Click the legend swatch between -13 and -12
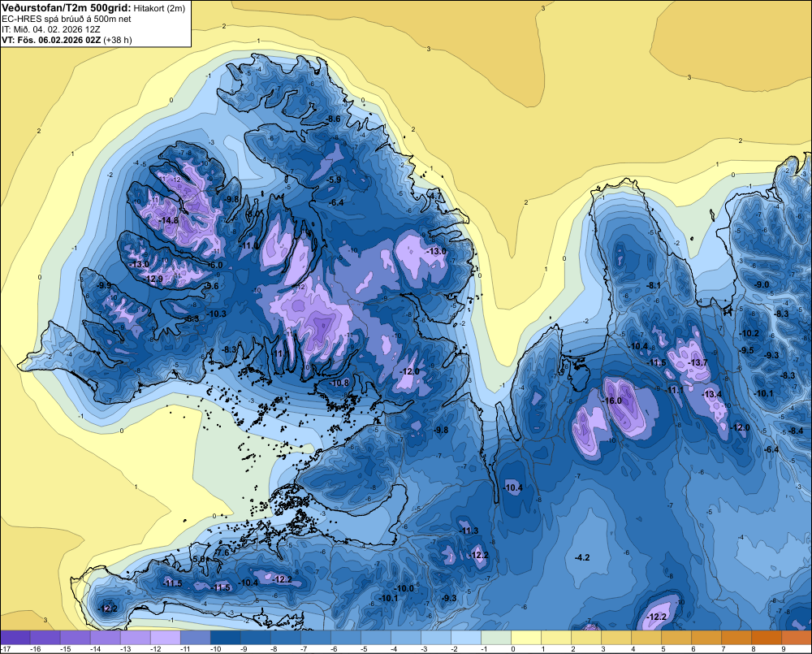Screen dimensions: 812x654 click(136, 637)
